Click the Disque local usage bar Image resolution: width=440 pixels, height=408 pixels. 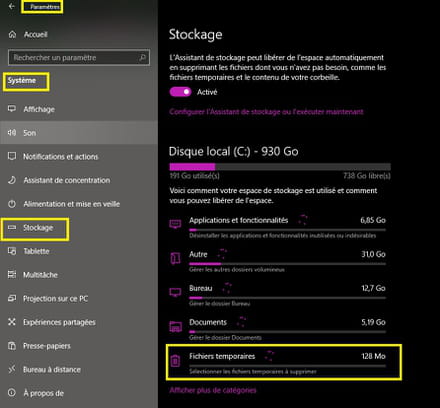(280, 167)
